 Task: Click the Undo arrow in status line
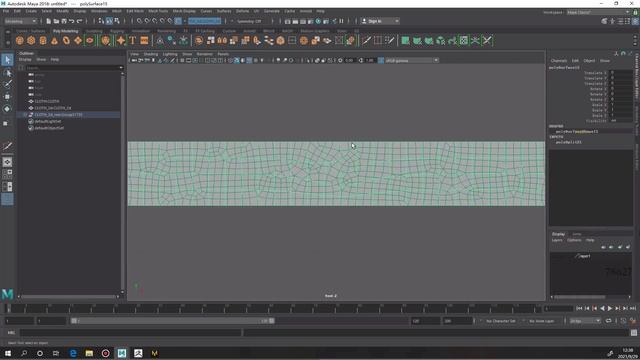point(72,21)
